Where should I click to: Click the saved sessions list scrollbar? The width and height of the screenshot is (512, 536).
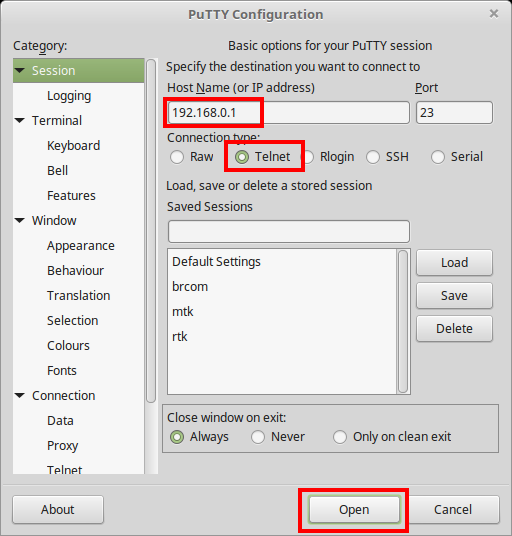403,321
